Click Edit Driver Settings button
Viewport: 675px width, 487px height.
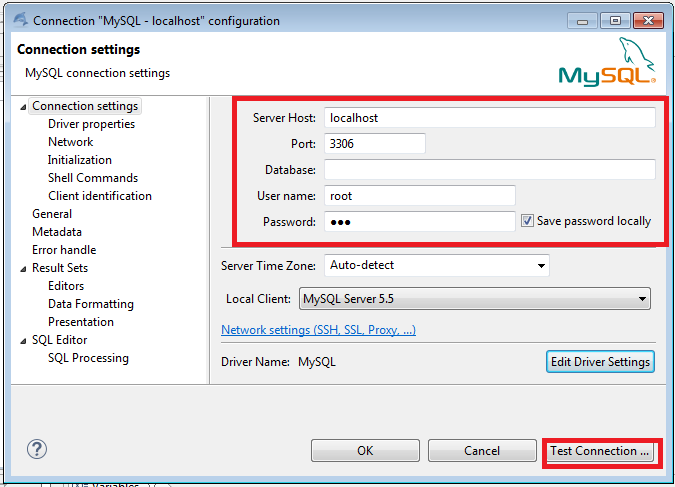[600, 362]
